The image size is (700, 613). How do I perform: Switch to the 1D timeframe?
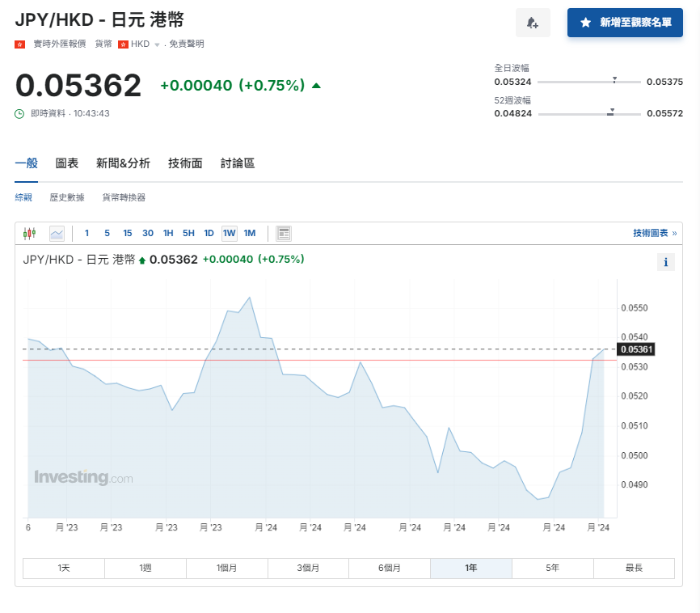tap(209, 233)
